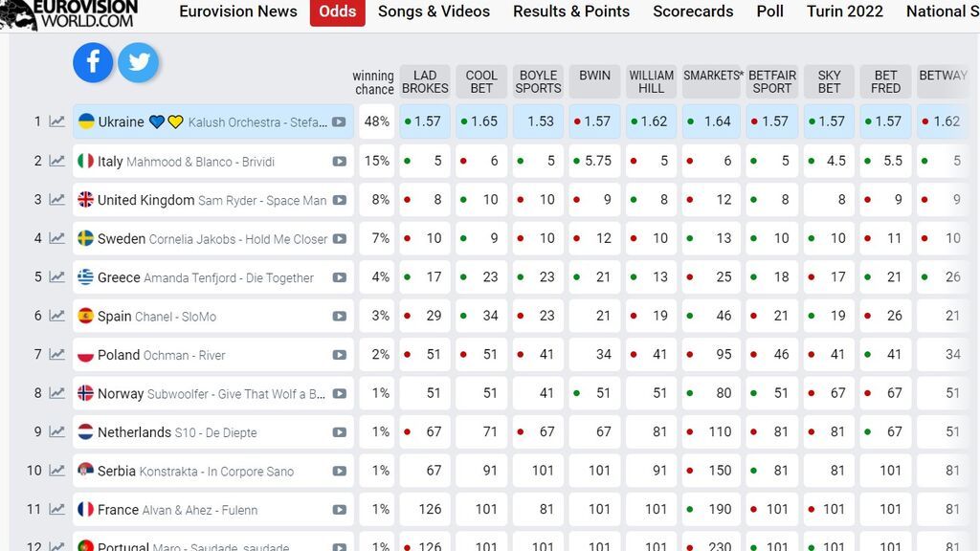The image size is (980, 551).
Task: Play the video for Greece's Die Together
Action: [340, 277]
